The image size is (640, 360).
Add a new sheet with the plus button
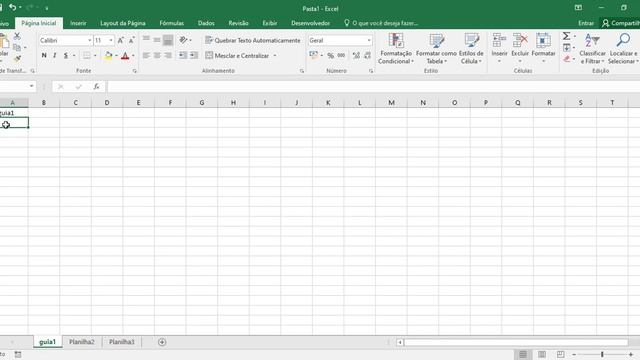coord(162,342)
